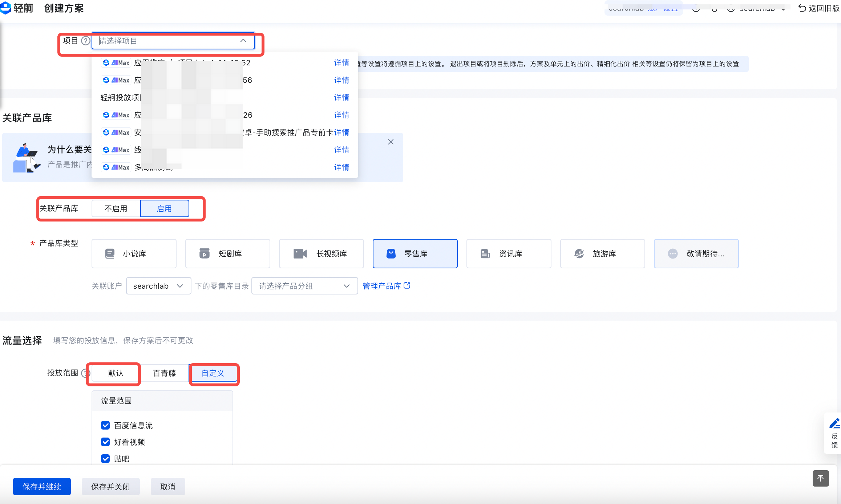Pick the 资讯库 news icon card

pos(509,253)
